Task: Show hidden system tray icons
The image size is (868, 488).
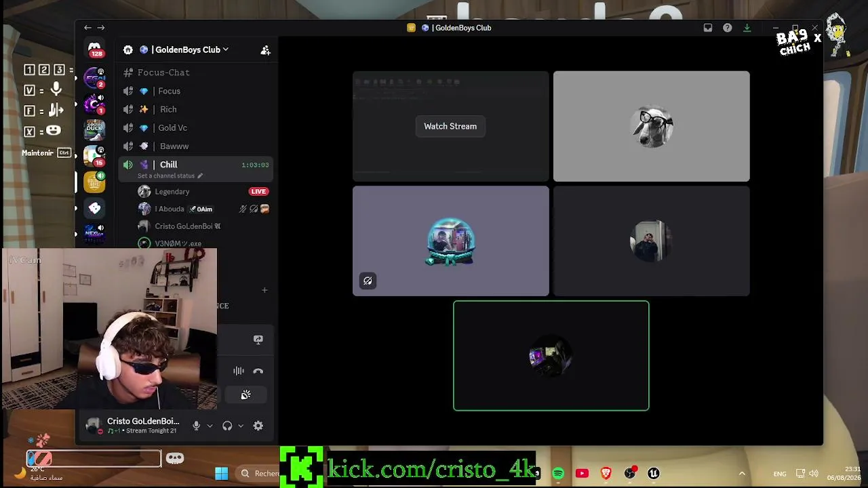Action: [742, 474]
